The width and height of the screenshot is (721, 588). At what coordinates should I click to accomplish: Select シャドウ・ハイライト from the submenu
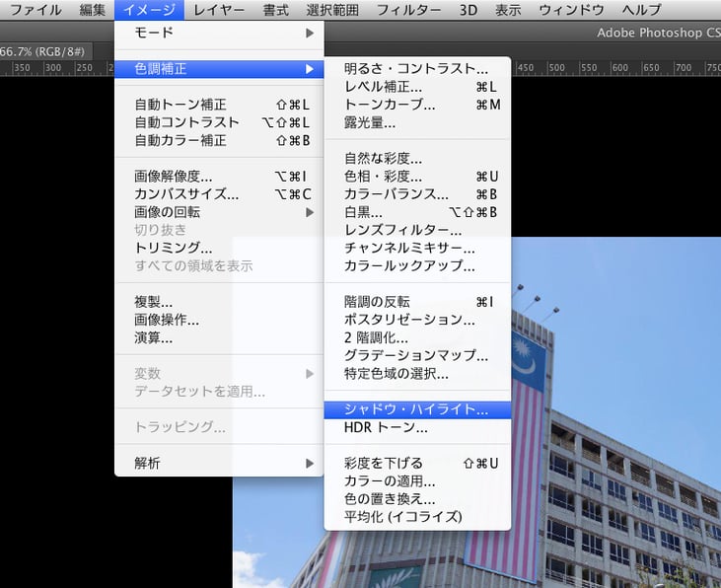(415, 409)
